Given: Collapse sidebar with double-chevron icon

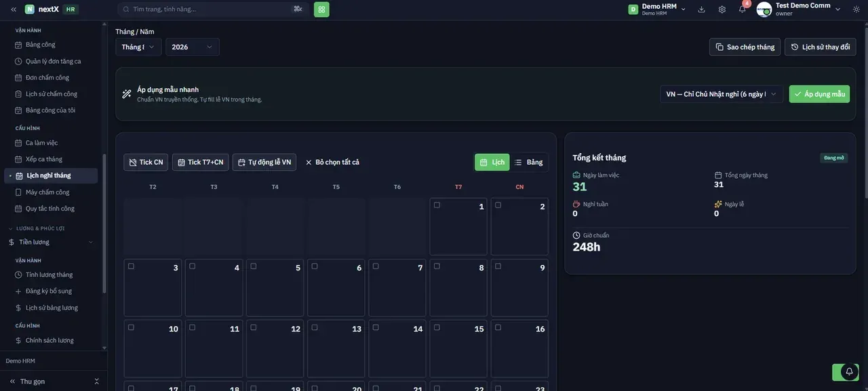Looking at the screenshot, I should (14, 9).
